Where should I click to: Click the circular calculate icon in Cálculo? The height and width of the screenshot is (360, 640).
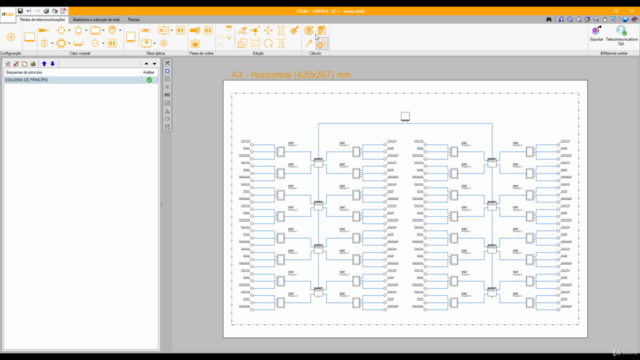tap(309, 30)
